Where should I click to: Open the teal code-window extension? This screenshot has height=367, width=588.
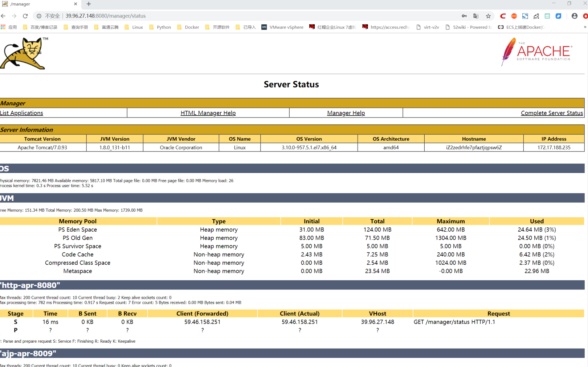point(547,16)
